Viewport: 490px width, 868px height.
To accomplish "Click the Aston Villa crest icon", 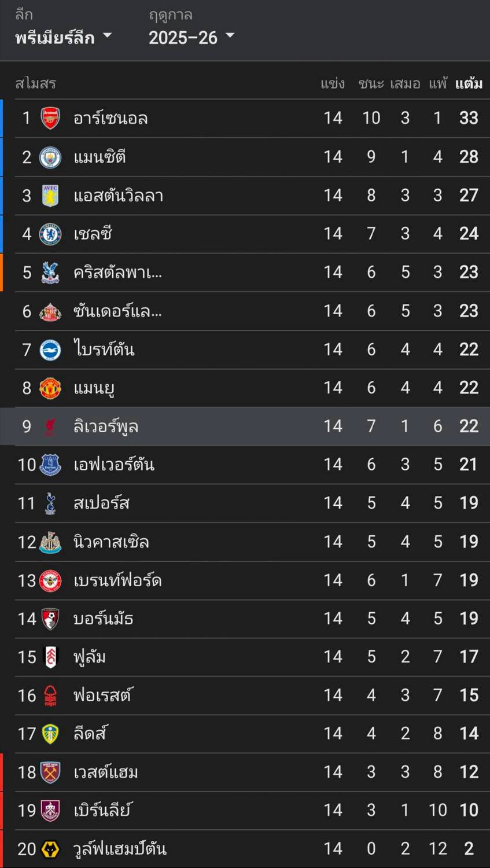I will coord(50,196).
